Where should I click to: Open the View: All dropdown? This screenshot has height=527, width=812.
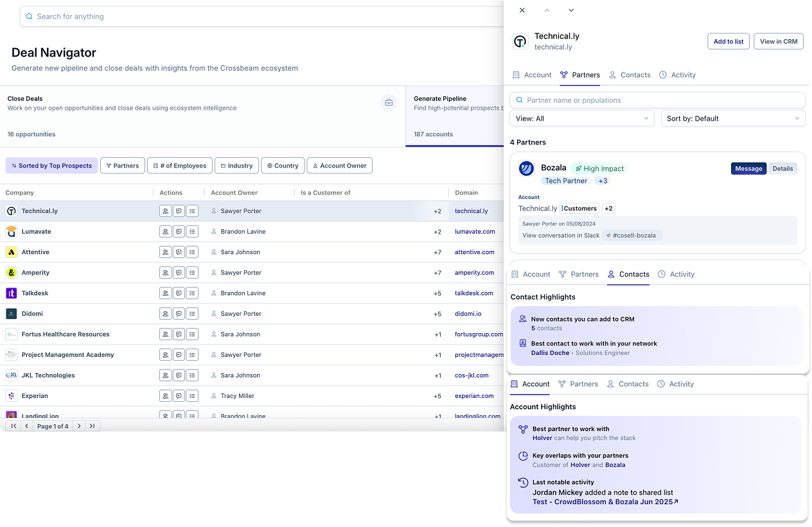click(x=582, y=119)
